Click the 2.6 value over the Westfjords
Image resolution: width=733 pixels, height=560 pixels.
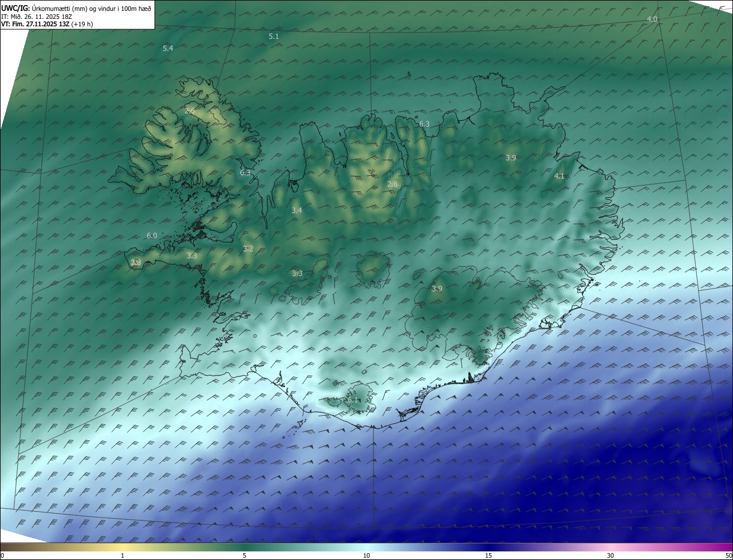point(190,111)
